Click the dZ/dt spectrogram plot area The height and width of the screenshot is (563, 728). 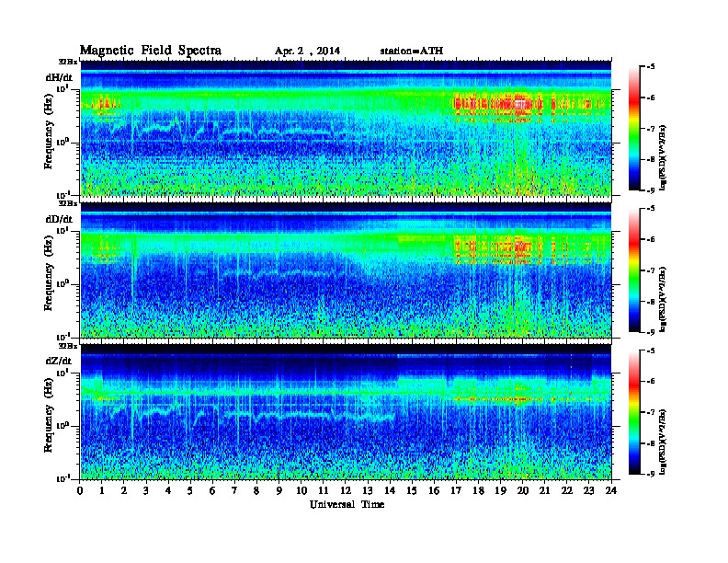point(346,412)
